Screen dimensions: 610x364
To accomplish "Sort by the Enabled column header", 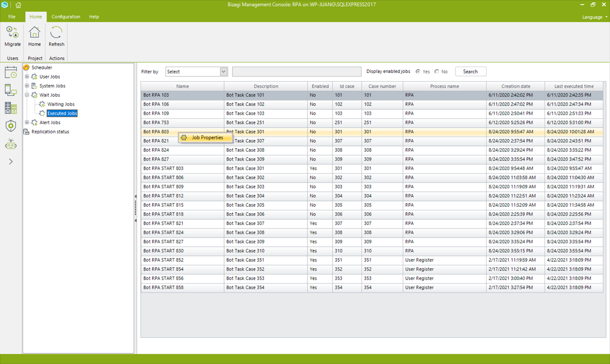I will (320, 86).
